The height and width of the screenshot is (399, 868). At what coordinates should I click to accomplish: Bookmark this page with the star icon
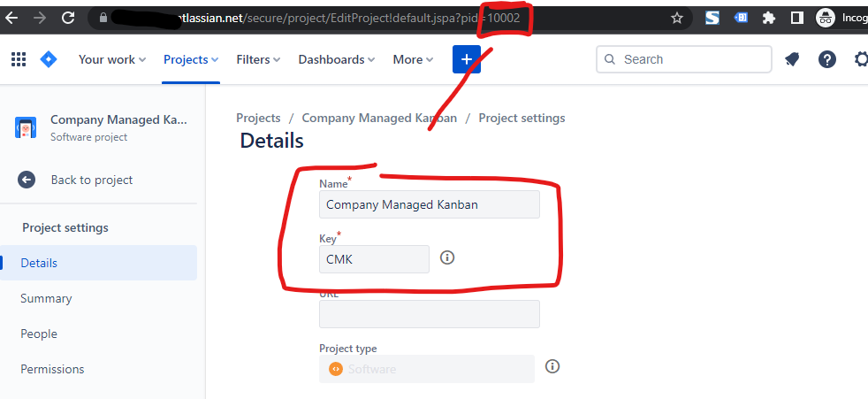[676, 19]
